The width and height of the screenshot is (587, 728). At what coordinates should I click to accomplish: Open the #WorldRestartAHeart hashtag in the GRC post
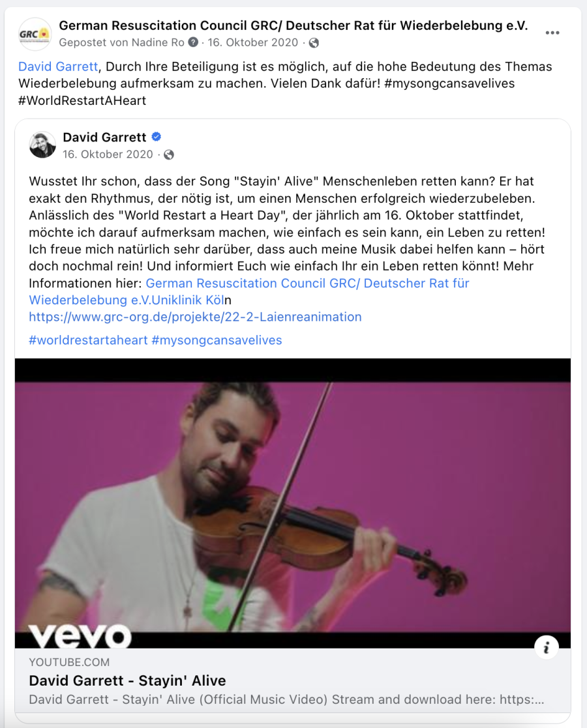point(82,101)
